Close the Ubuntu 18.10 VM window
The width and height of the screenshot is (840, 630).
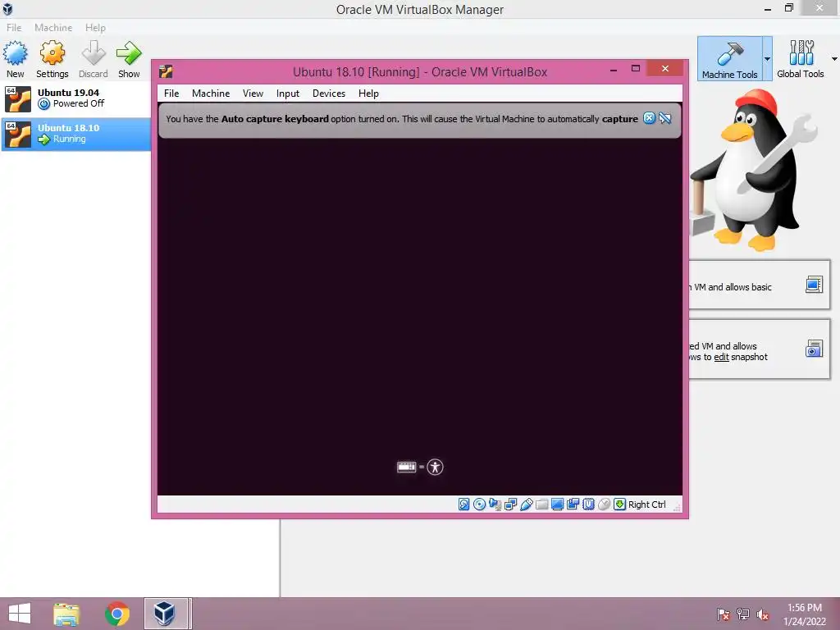click(664, 69)
